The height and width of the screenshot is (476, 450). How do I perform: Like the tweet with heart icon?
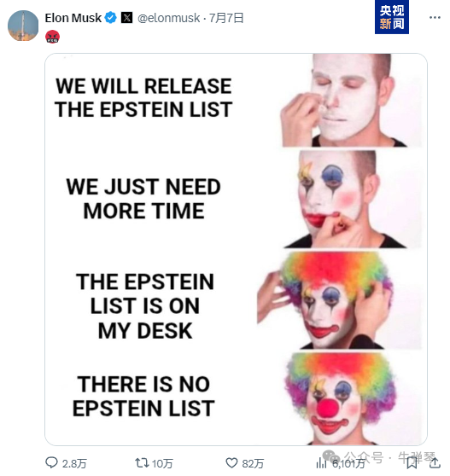(231, 463)
